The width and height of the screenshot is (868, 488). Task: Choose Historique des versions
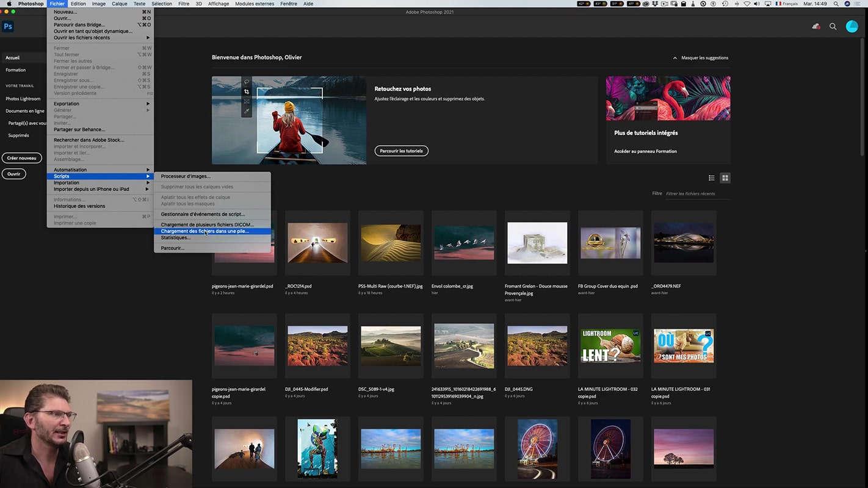click(101, 206)
